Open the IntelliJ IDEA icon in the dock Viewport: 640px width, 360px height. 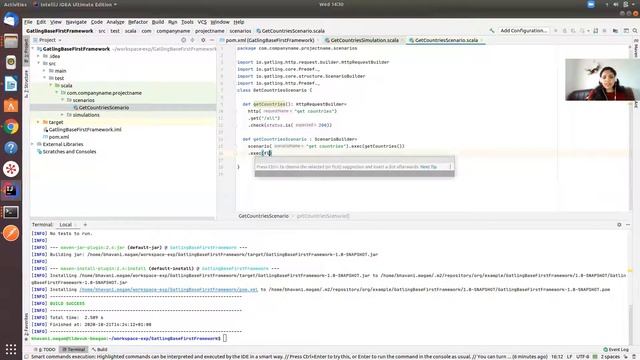11,190
